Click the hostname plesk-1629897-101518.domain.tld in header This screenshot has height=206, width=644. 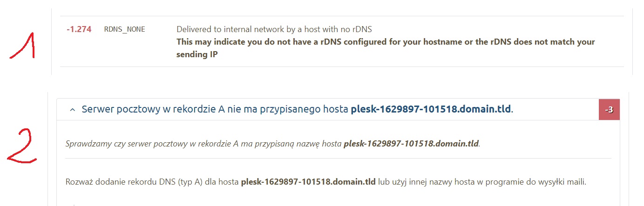(431, 110)
